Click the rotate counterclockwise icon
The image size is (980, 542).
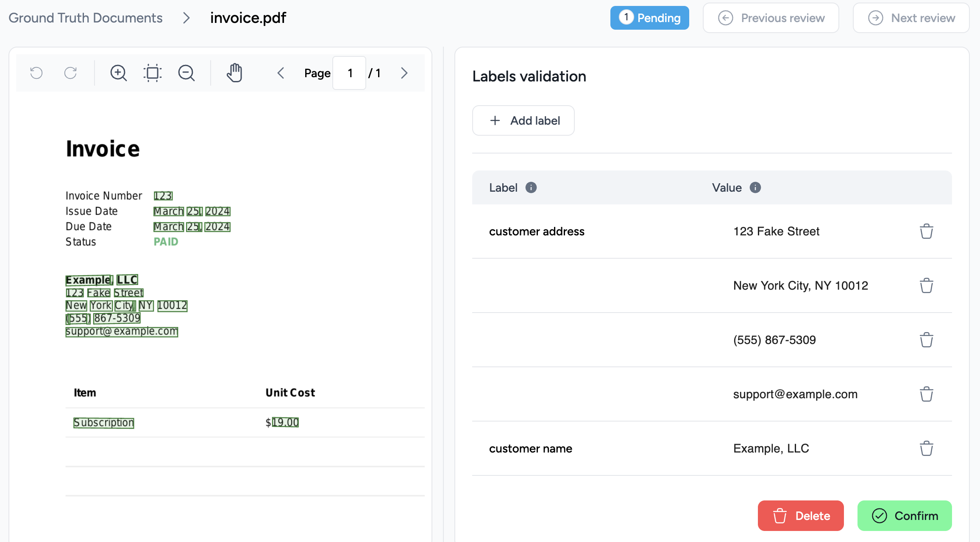point(36,73)
